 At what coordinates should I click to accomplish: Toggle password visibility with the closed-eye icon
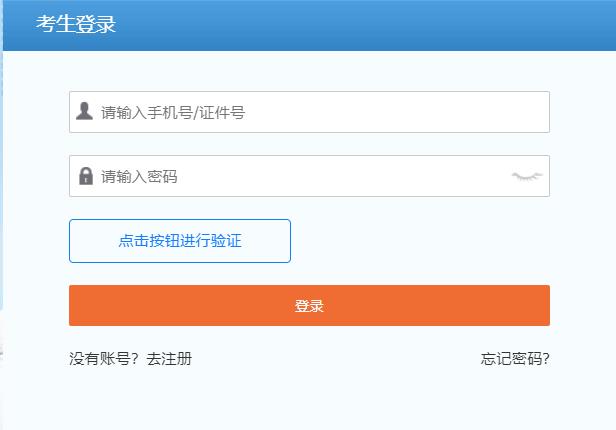coord(527,176)
